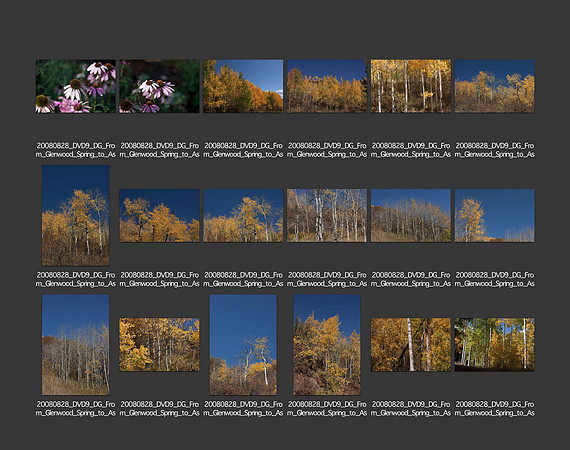
Task: Open the golden aspen row thumbnail with an evergreen at its edge
Action: [x=327, y=86]
